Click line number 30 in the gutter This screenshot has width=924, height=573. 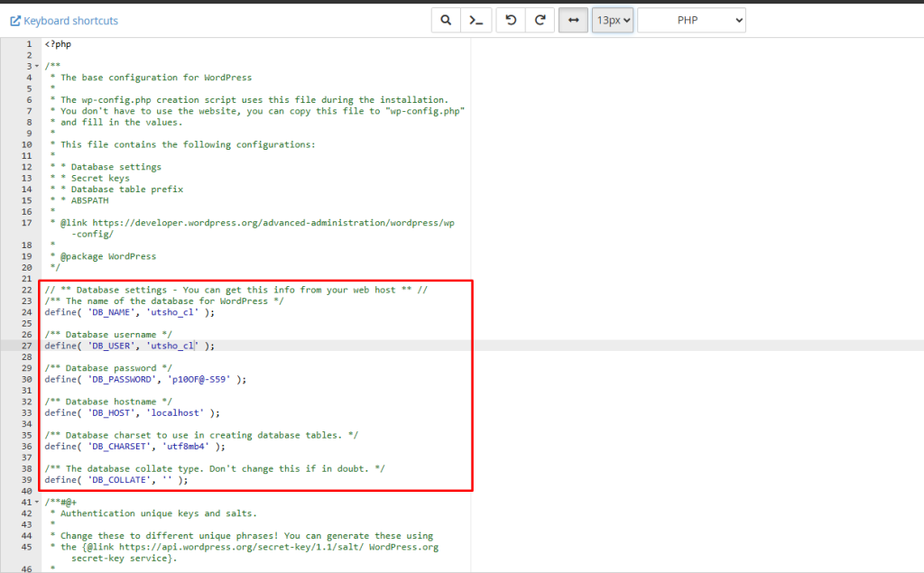(27, 380)
